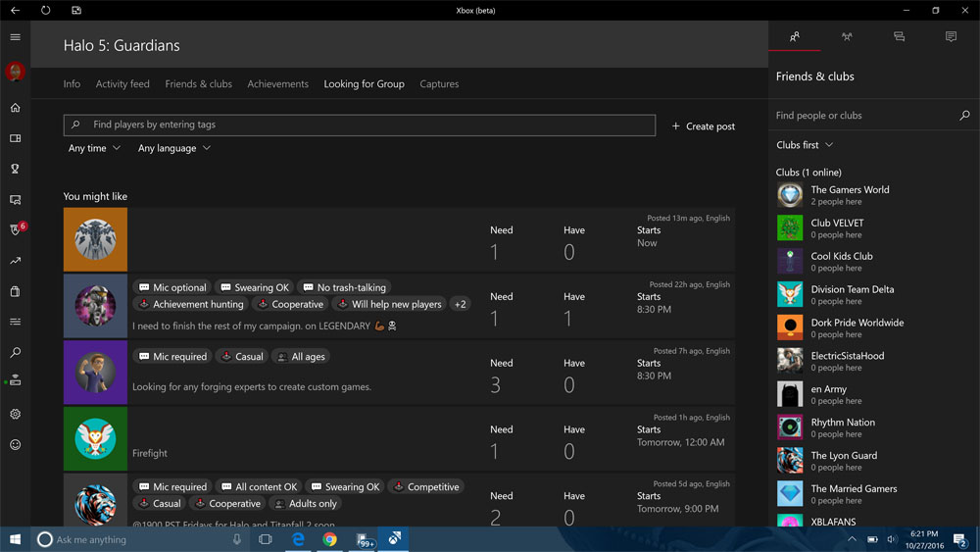Viewport: 980px width, 552px height.
Task: Click the back arrow in title bar
Action: 15,10
